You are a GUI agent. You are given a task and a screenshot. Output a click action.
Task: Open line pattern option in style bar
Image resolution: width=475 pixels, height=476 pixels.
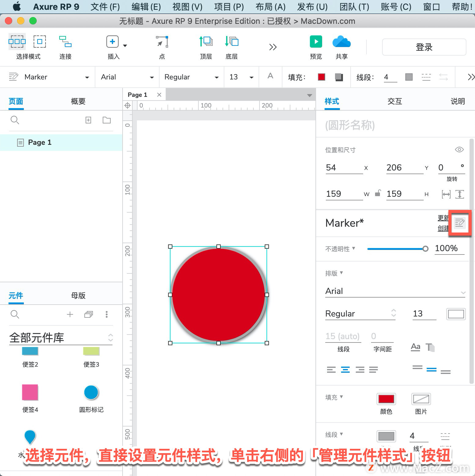point(426,77)
